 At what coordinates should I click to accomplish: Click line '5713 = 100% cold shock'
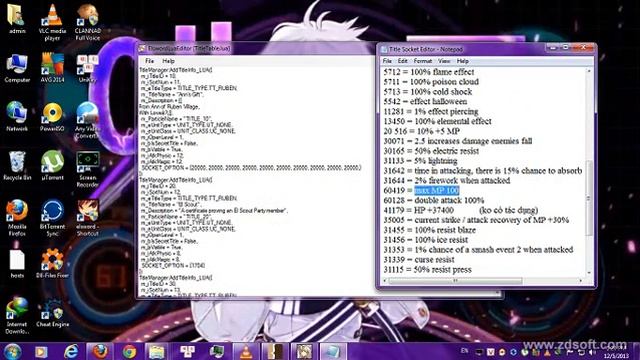pos(427,92)
